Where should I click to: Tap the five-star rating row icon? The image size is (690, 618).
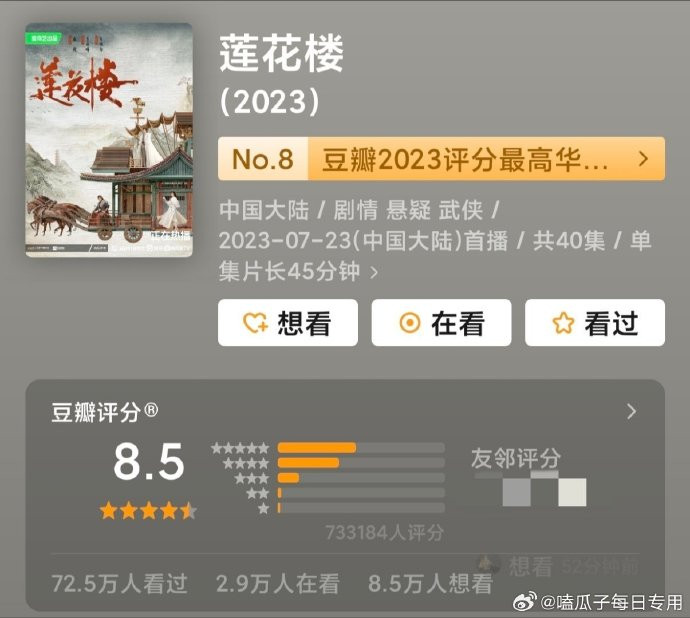240,448
